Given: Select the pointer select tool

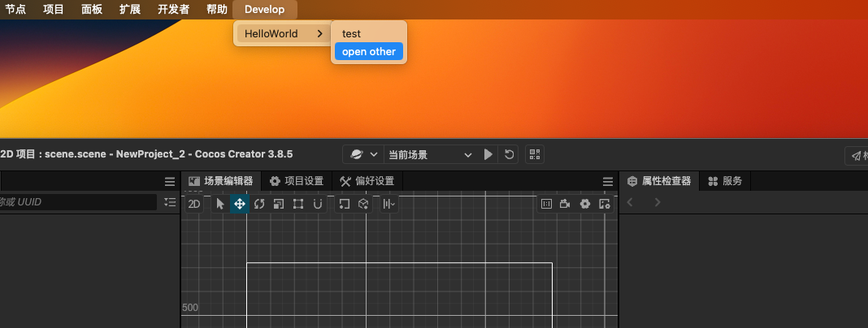Looking at the screenshot, I should [220, 204].
